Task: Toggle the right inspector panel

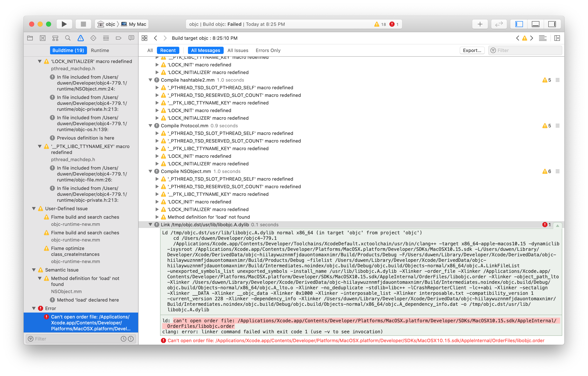Action: [x=552, y=24]
